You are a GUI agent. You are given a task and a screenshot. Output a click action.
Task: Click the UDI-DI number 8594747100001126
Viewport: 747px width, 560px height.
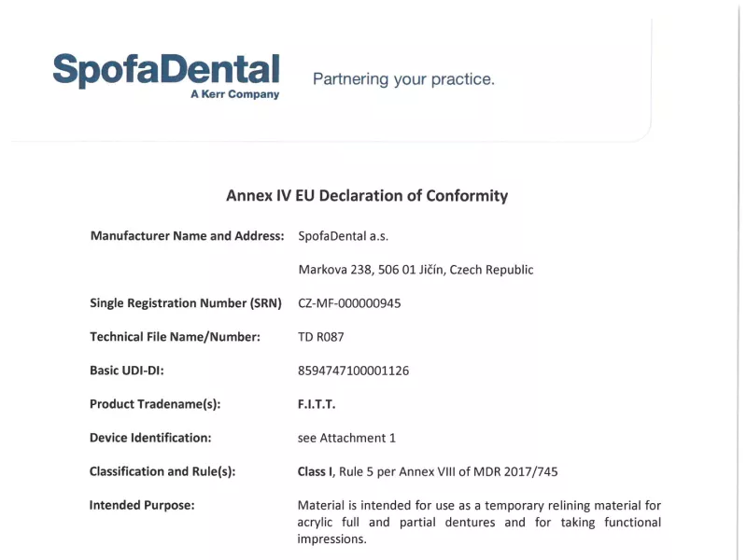[353, 371]
